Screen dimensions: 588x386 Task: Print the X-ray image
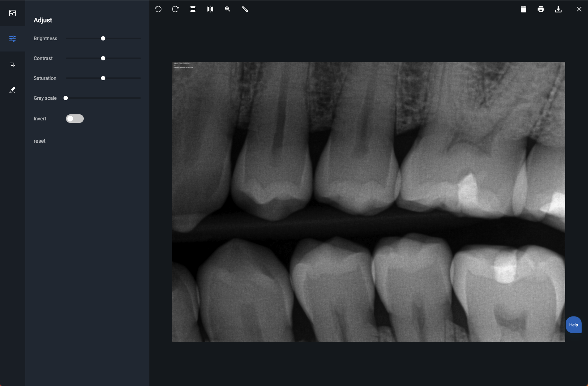click(541, 9)
